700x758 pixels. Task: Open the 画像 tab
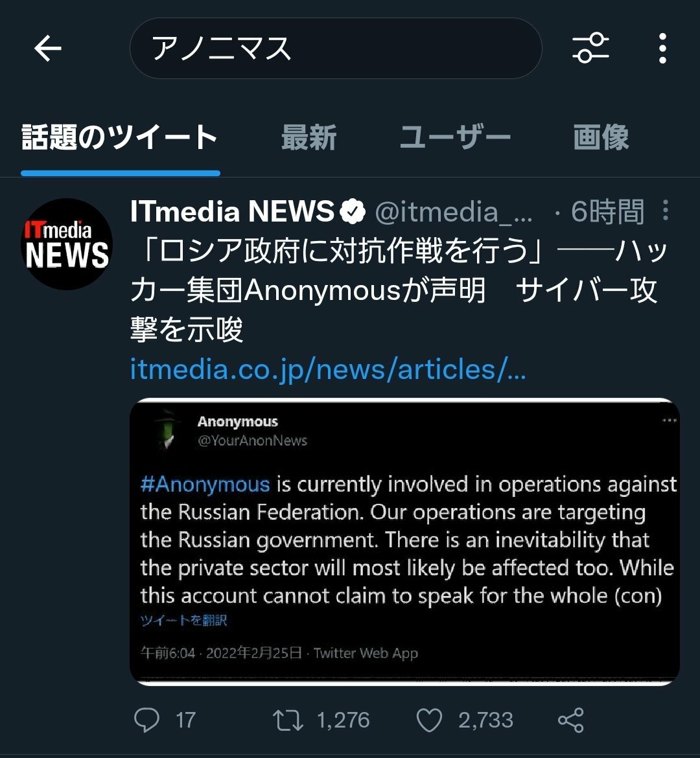point(601,137)
